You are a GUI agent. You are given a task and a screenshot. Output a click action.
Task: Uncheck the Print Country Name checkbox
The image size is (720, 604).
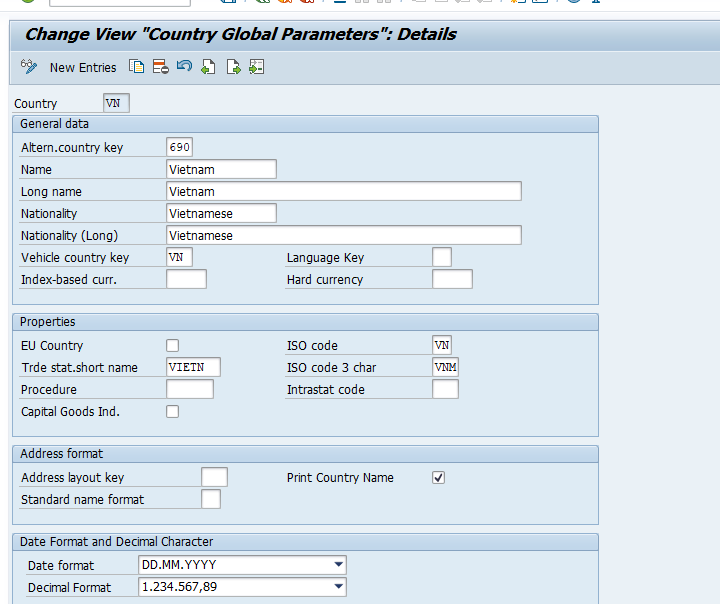pyautogui.click(x=439, y=478)
